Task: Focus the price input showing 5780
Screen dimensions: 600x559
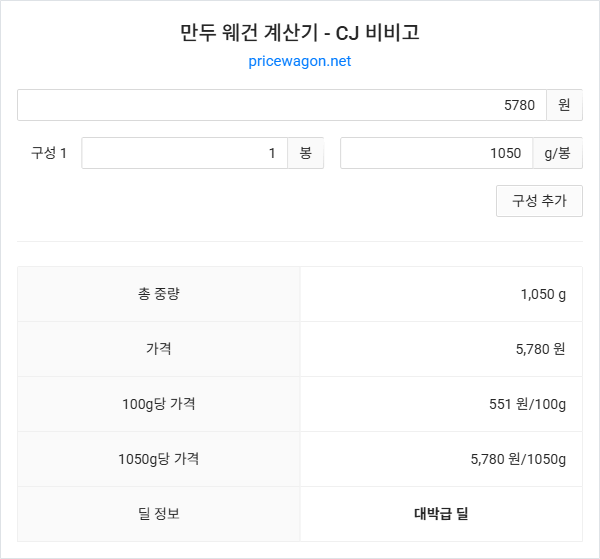Action: 281,105
